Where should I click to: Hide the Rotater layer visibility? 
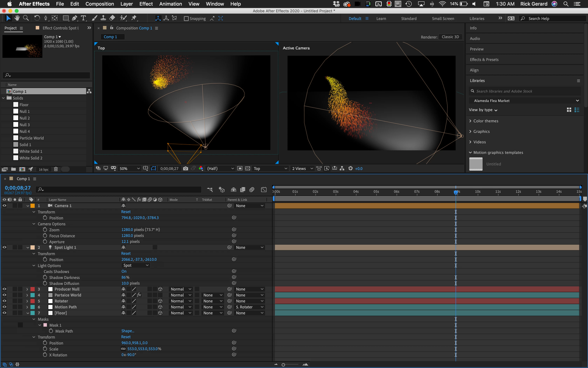4,301
